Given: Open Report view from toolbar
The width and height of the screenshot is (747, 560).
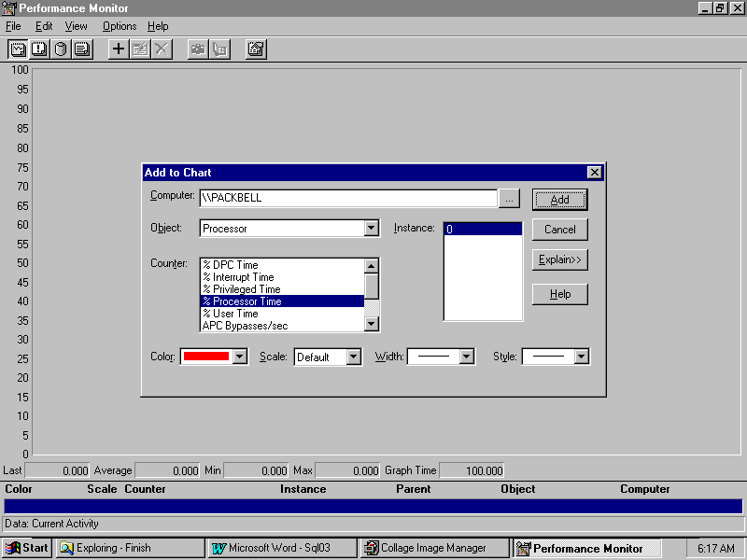Looking at the screenshot, I should [82, 49].
